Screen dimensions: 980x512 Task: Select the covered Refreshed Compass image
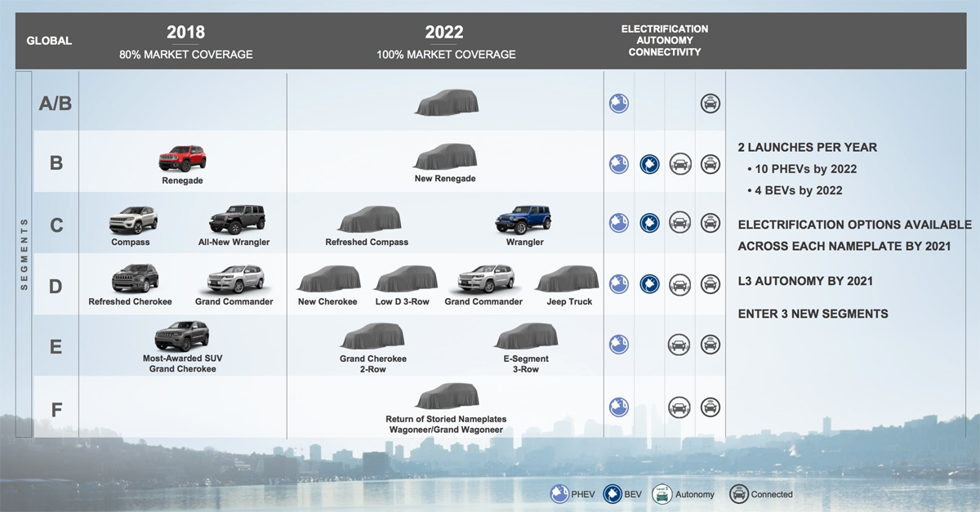369,219
